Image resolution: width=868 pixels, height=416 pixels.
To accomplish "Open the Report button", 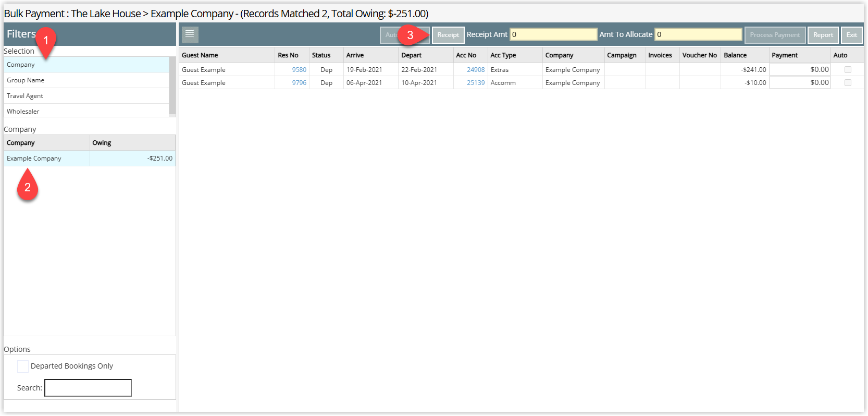I will 823,35.
